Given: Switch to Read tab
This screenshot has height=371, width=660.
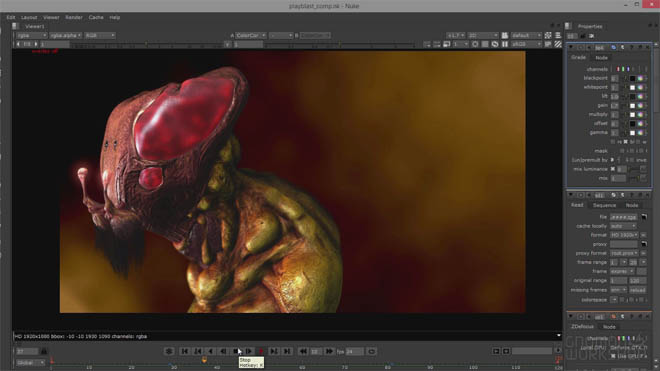Looking at the screenshot, I should point(577,205).
